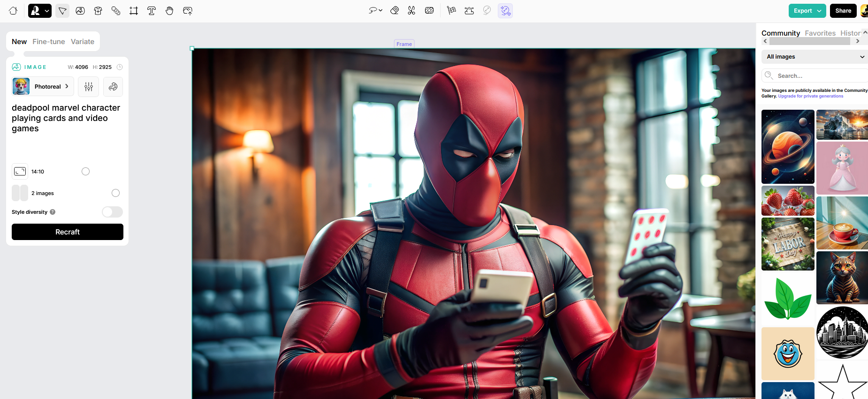Adjust the 14:10 aspect ratio slider knob
This screenshot has width=868, height=399.
[85, 172]
